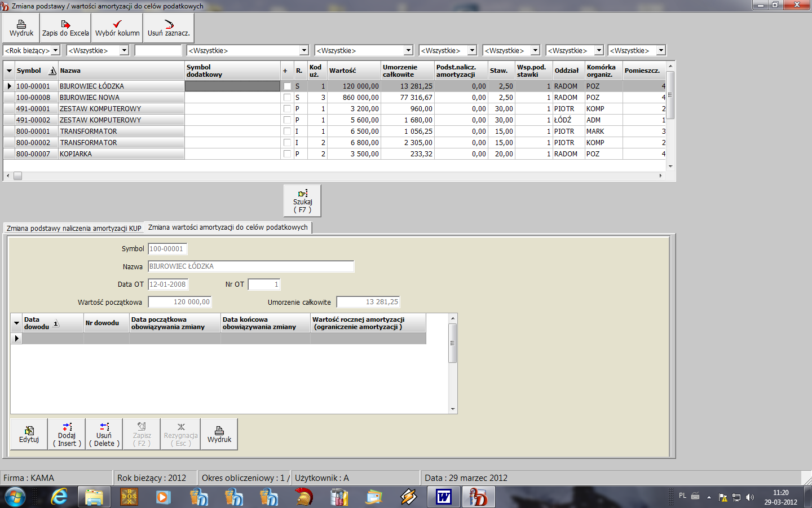812x508 pixels.
Task: Click Data początkowa obowiązywania zmiany header
Action: [175, 323]
